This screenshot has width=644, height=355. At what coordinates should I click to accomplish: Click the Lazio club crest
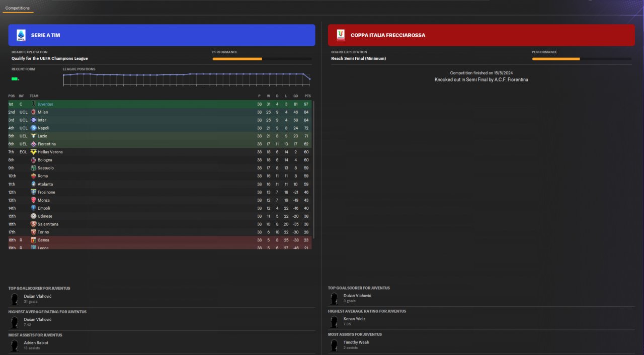tap(33, 136)
